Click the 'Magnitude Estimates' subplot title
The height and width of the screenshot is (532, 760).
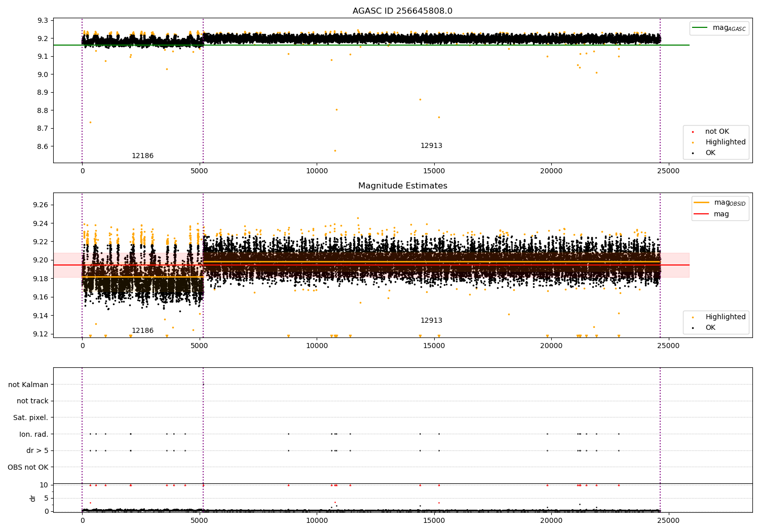coord(402,186)
